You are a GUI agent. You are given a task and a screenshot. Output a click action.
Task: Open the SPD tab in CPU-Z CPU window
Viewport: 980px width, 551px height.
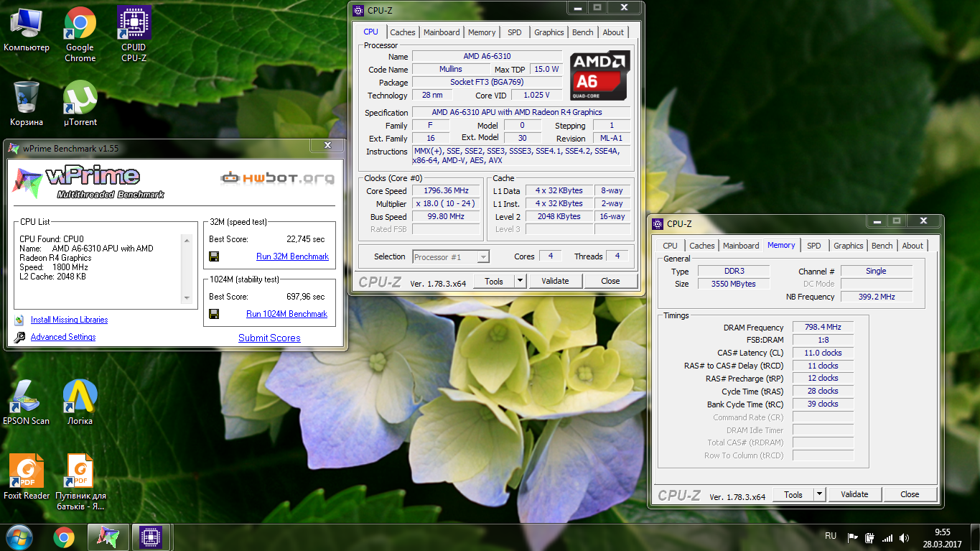pos(515,32)
